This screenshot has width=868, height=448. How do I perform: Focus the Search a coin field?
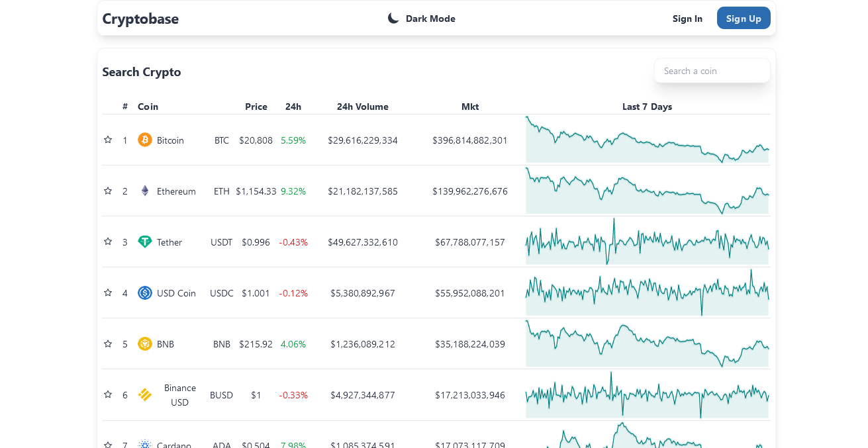(x=712, y=71)
